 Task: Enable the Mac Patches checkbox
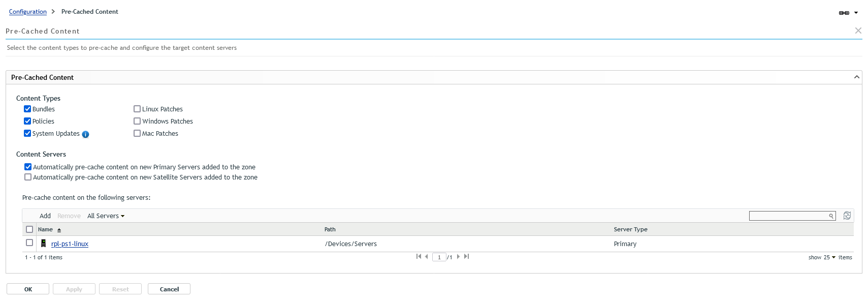point(137,133)
